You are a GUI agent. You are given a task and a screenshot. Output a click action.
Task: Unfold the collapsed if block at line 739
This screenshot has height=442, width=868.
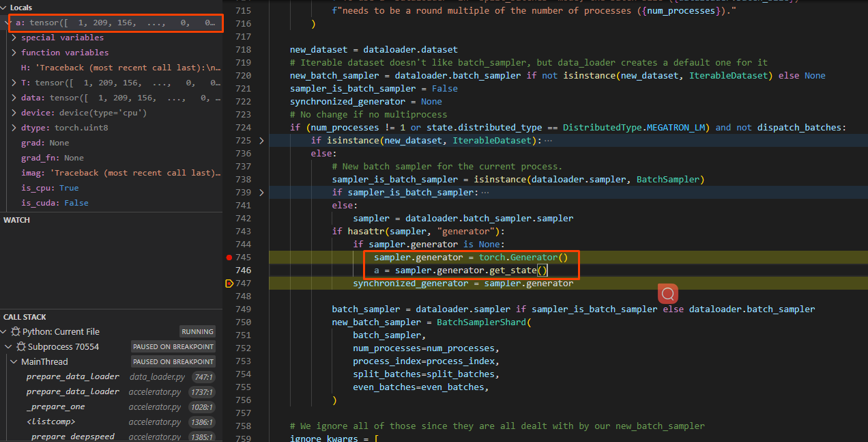(261, 193)
